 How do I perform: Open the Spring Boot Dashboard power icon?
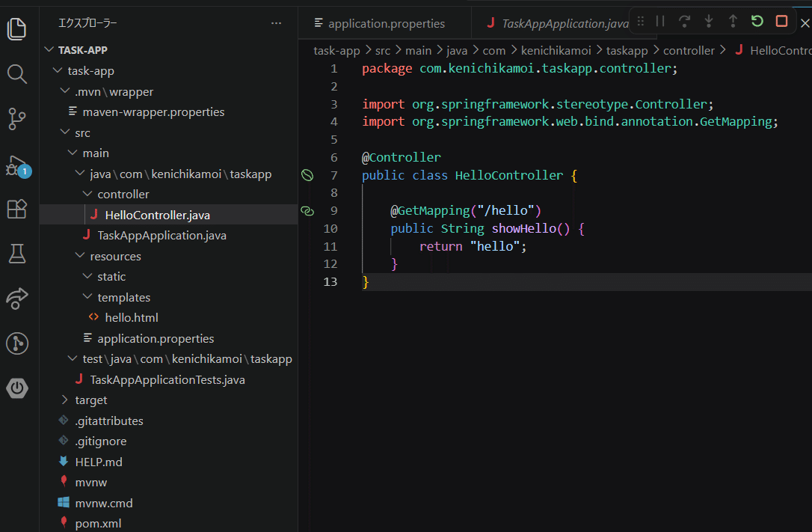point(17,388)
